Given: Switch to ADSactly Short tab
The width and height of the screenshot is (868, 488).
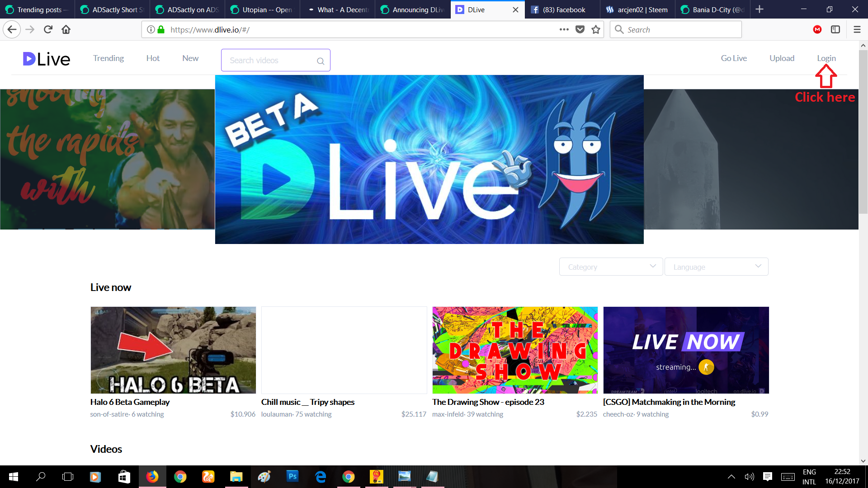Looking at the screenshot, I should (112, 9).
